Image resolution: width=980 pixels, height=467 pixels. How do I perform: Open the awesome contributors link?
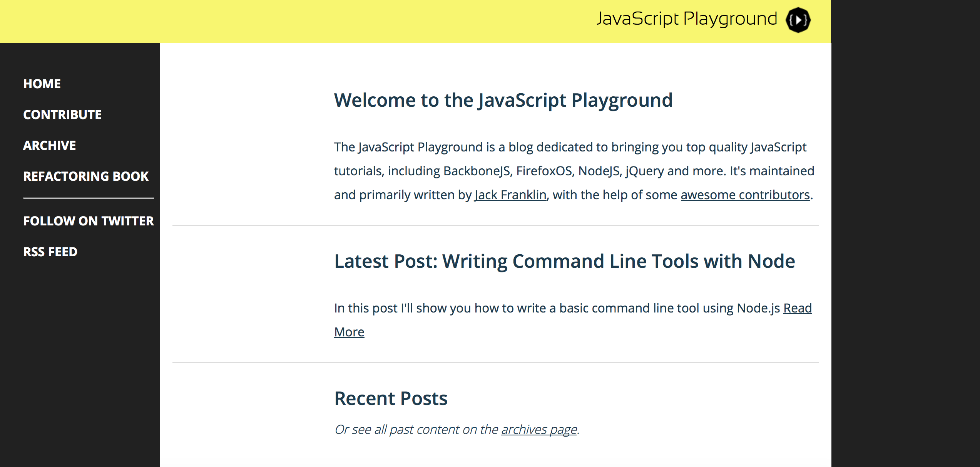(745, 195)
